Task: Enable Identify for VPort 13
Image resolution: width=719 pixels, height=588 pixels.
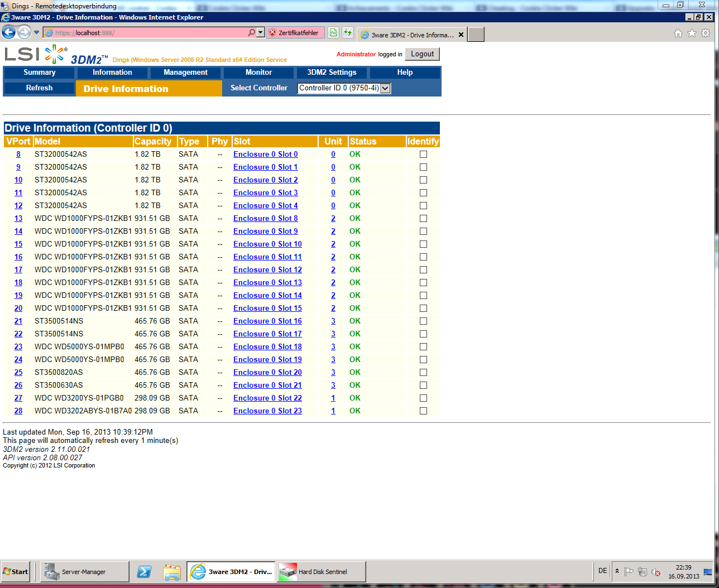Action: (423, 219)
